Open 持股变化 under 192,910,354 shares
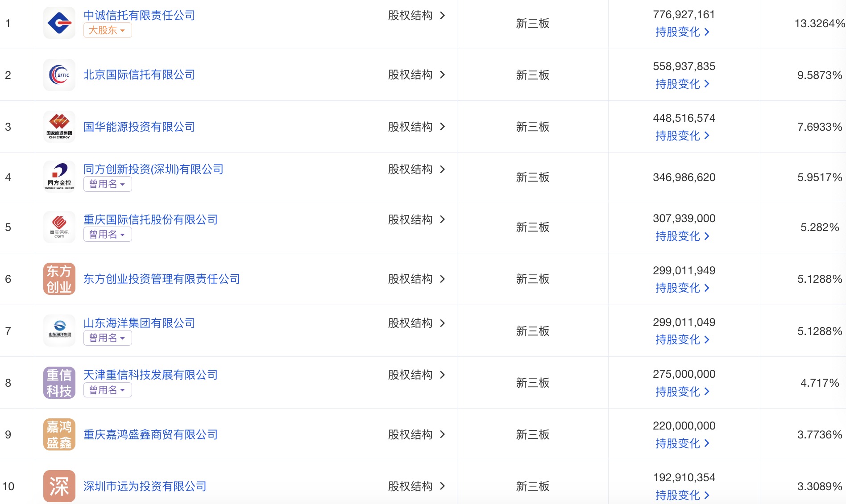The height and width of the screenshot is (504, 846). coord(682,495)
